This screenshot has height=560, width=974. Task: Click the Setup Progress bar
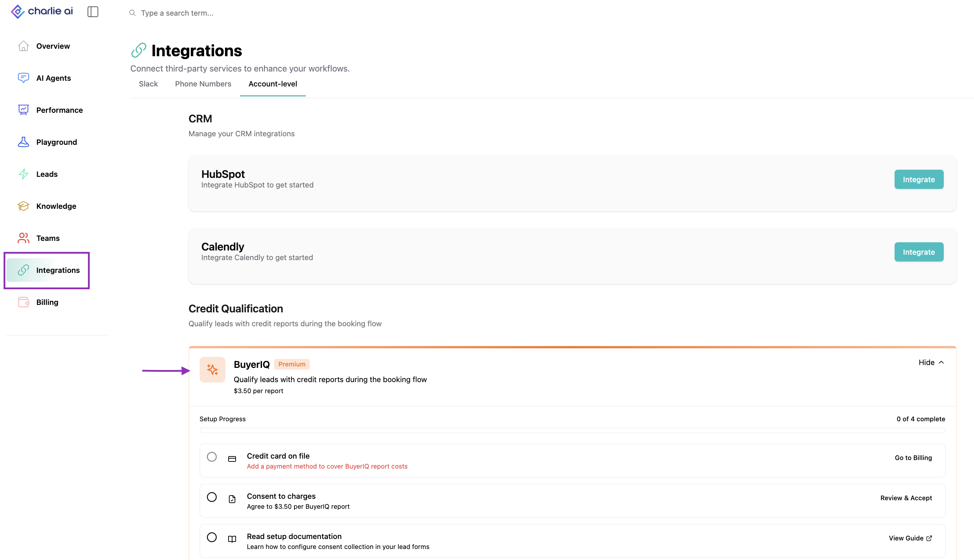click(x=572, y=430)
